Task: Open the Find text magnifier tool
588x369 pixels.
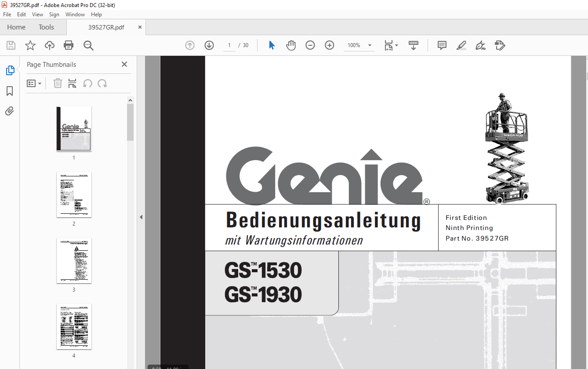Action: point(88,45)
